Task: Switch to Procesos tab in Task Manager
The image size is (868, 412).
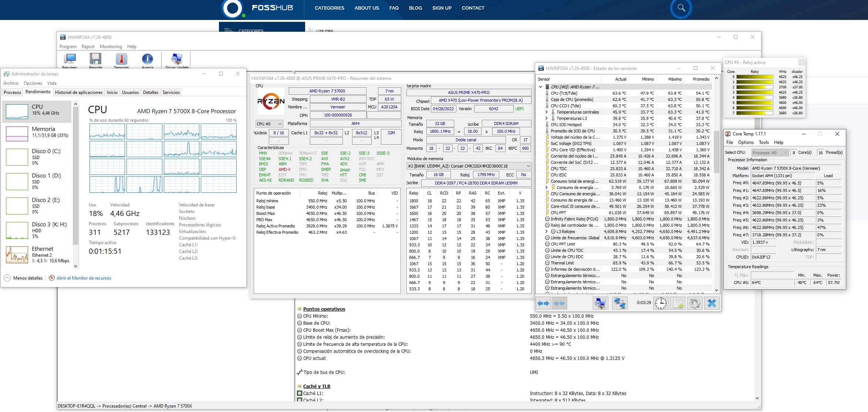Action: tap(12, 92)
